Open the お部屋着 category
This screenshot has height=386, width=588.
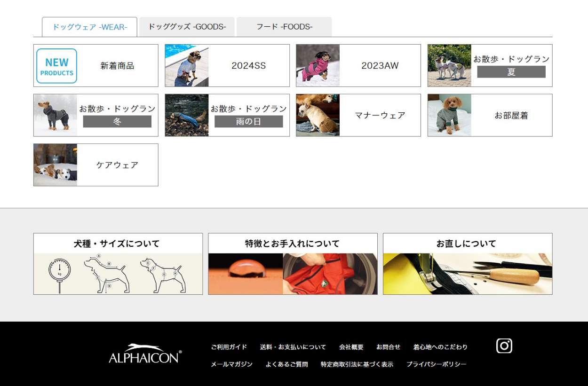point(490,115)
